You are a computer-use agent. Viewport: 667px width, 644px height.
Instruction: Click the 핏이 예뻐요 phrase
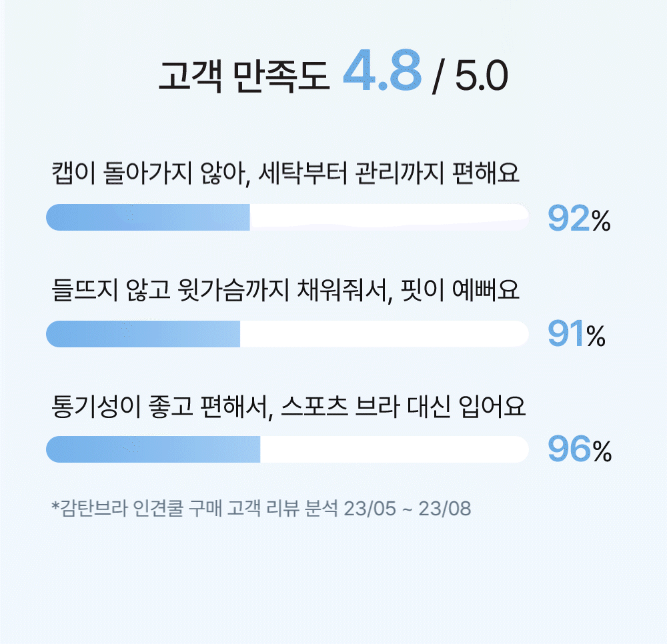click(x=460, y=290)
